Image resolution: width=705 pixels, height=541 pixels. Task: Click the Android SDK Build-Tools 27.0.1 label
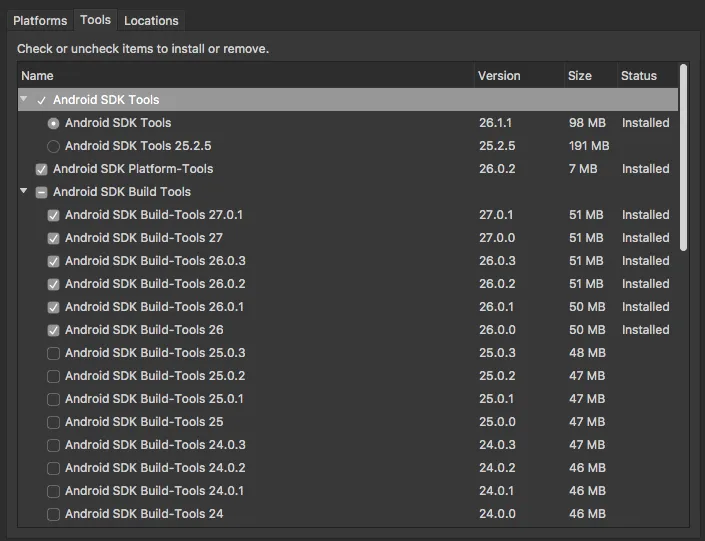[x=154, y=215]
